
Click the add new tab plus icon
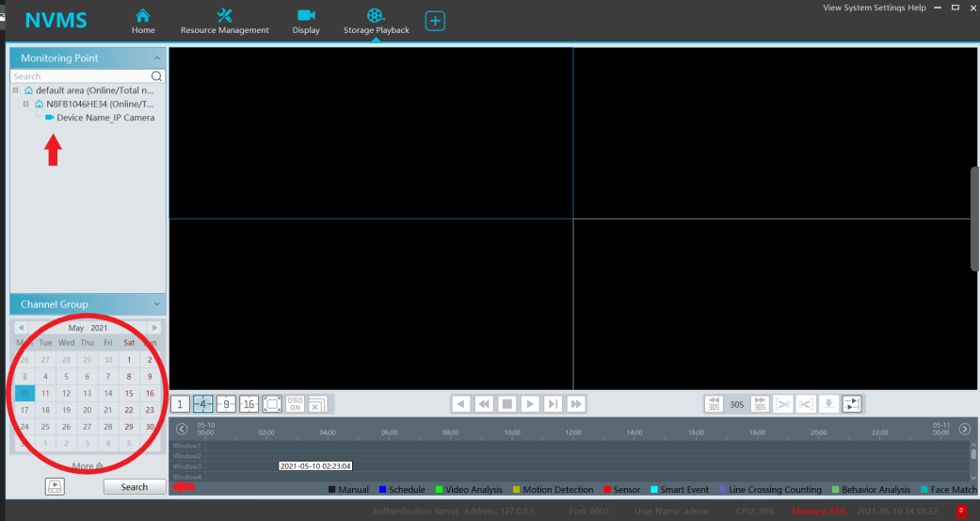coord(434,21)
